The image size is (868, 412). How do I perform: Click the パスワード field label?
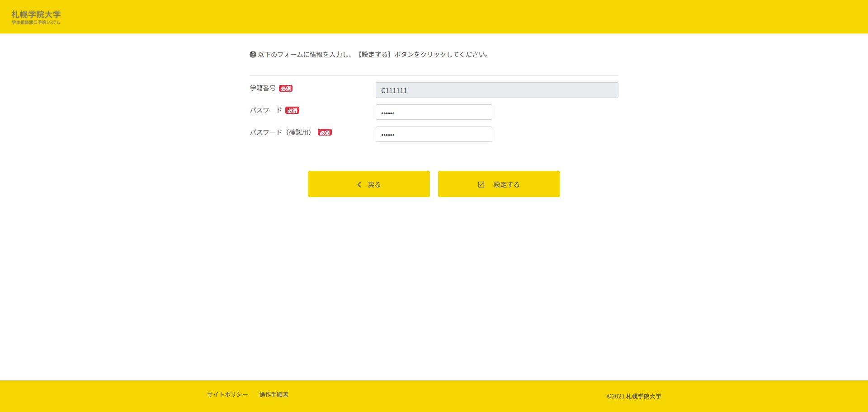266,110
